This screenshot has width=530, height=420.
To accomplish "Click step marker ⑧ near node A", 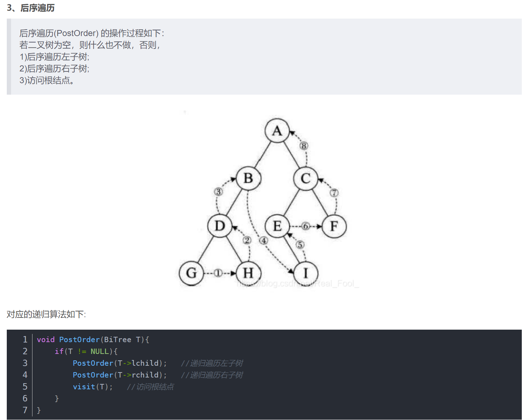I will [x=304, y=146].
